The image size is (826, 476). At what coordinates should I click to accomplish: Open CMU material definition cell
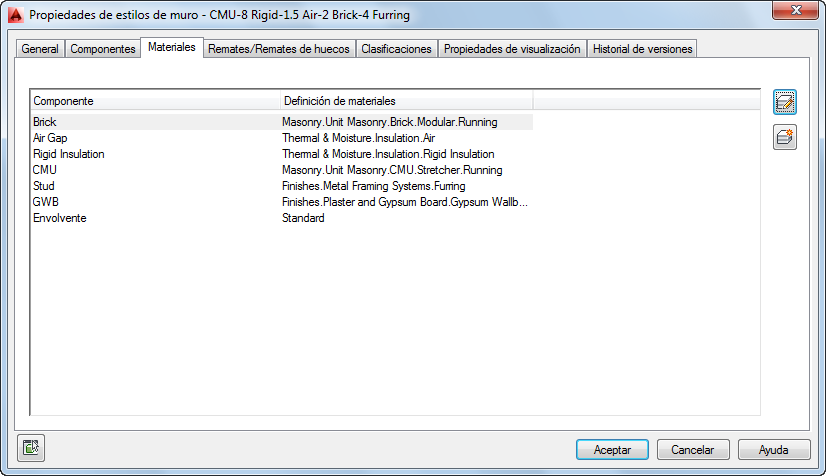pyautogui.click(x=392, y=170)
